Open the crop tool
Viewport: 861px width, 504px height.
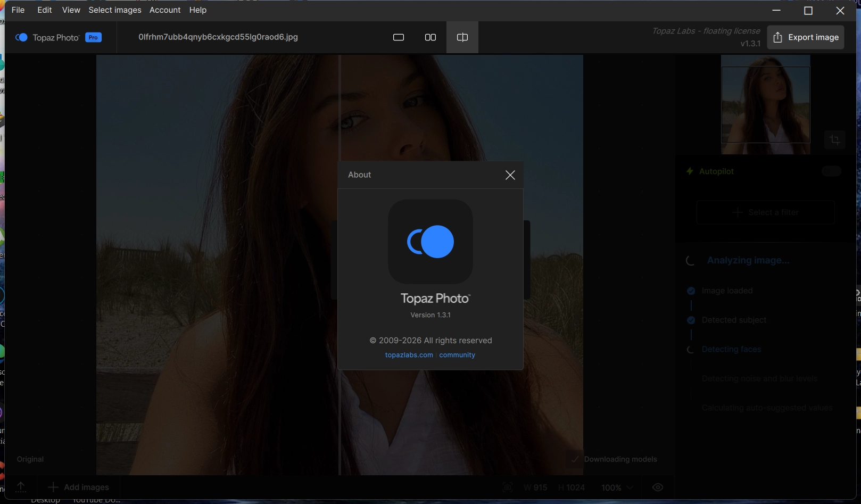834,140
